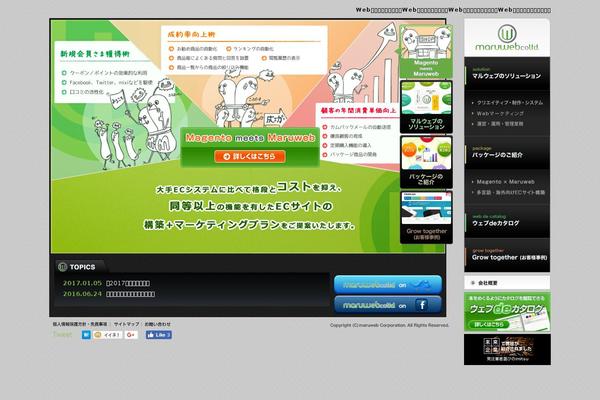The image size is (600, 400).
Task: Select the Grow together slide thumbnail
Action: point(426,217)
